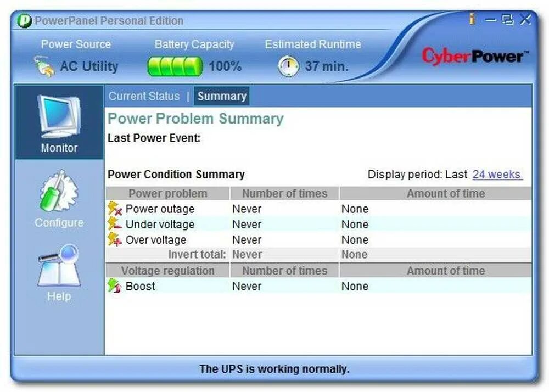Click Never in the Power outage row

247,209
